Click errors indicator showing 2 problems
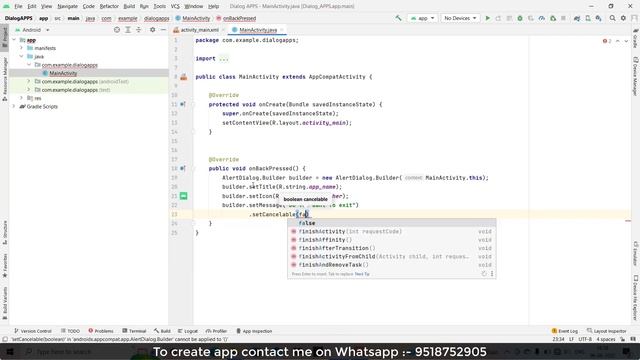 607,41
